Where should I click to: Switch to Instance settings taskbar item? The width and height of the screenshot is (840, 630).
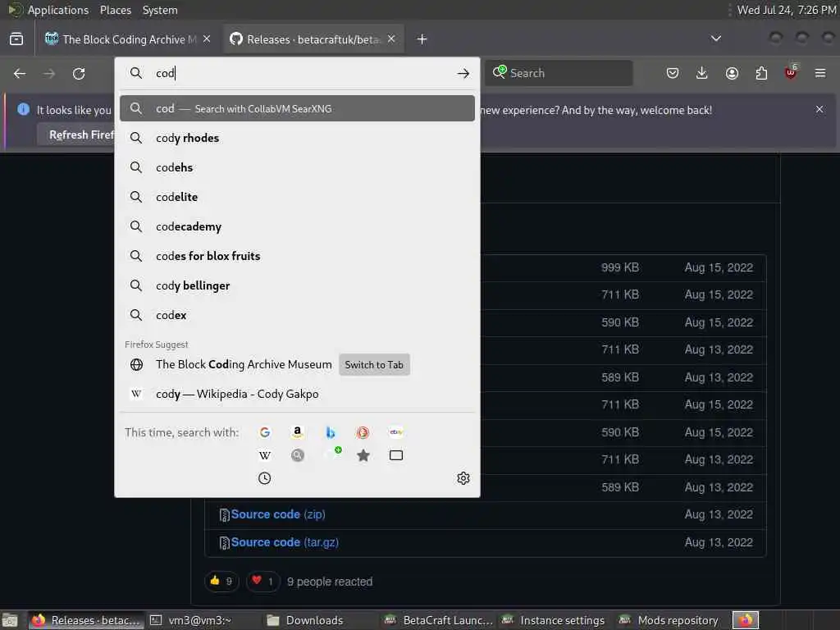[554, 620]
